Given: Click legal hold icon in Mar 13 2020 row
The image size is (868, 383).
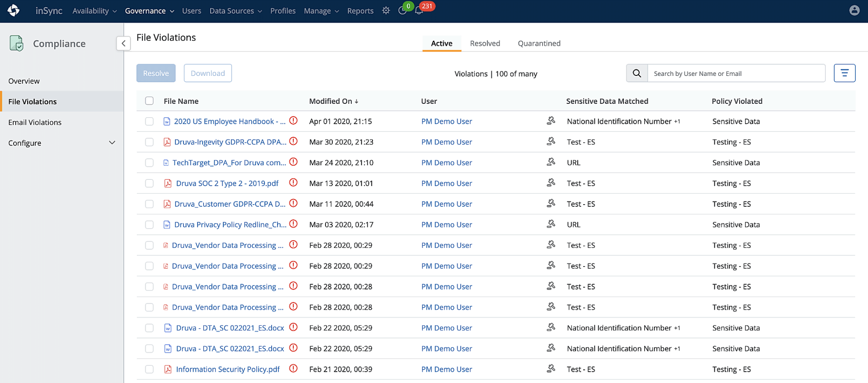Looking at the screenshot, I should click(x=551, y=183).
